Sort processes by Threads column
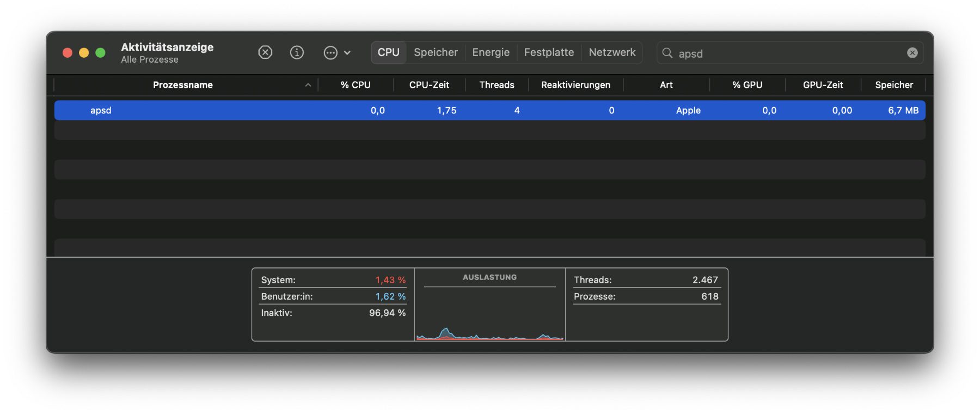The image size is (980, 414). coord(497,85)
